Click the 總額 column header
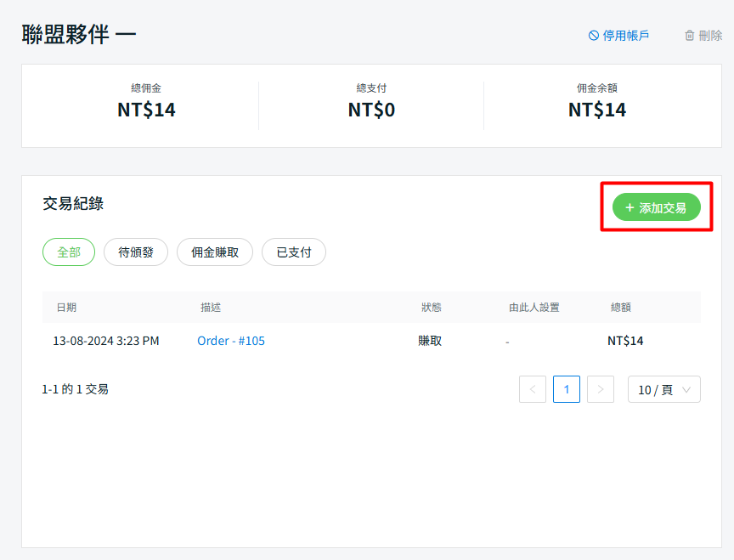Image resolution: width=734 pixels, height=560 pixels. point(621,308)
